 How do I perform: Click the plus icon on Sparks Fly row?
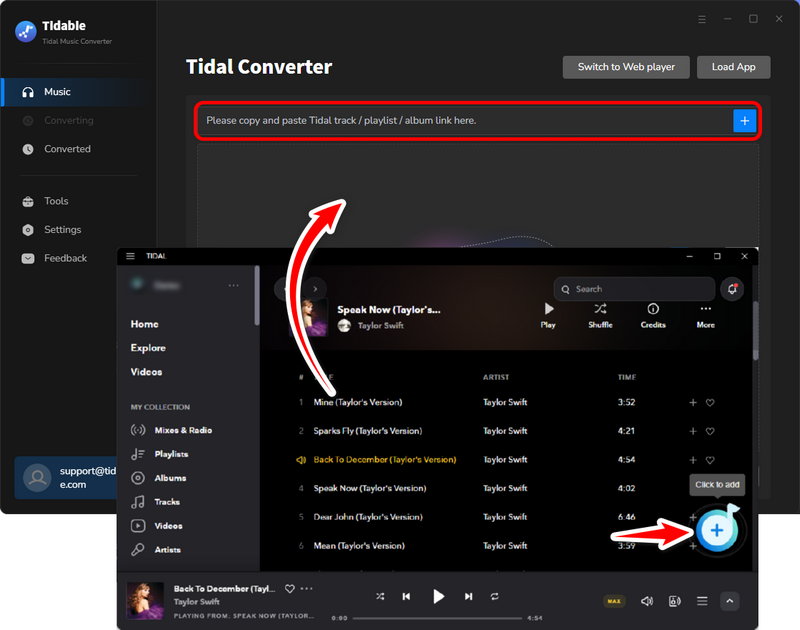coord(693,431)
